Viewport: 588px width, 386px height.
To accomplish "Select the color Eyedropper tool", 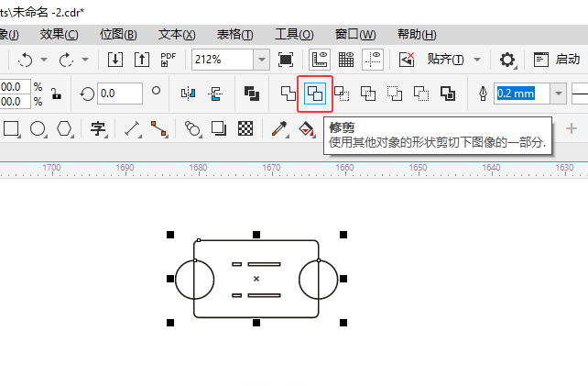I will [279, 128].
